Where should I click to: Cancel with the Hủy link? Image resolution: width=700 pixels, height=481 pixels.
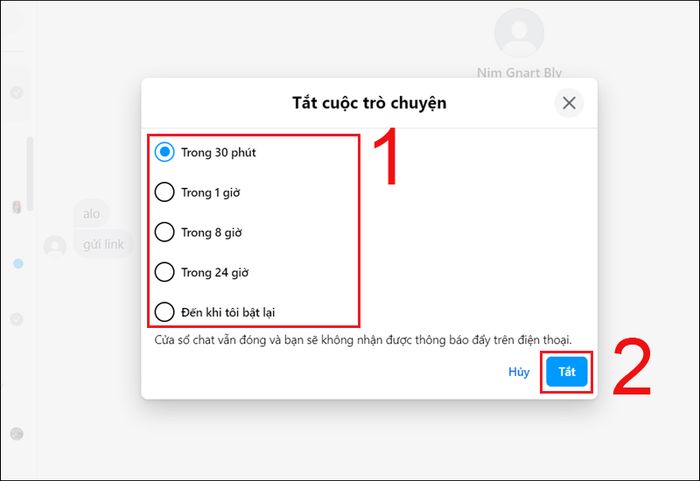519,372
